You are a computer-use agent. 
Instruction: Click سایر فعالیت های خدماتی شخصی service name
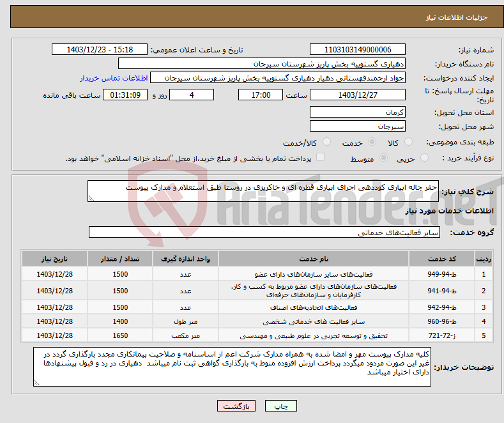(x=314, y=321)
